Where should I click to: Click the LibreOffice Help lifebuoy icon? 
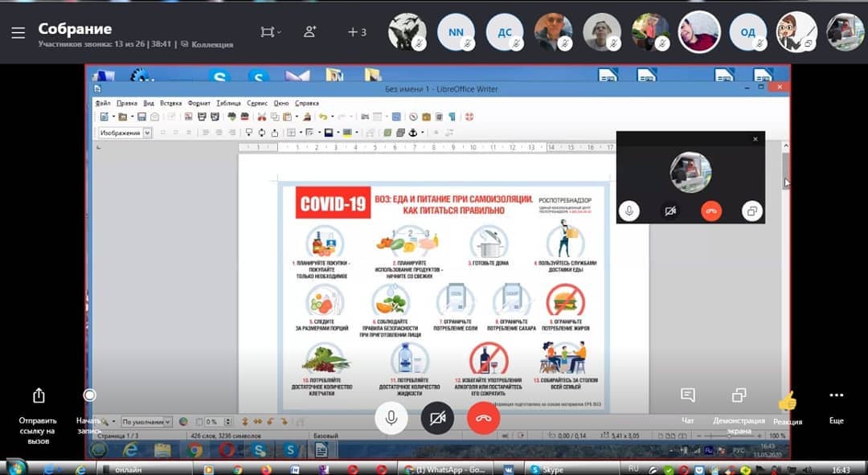(469, 117)
